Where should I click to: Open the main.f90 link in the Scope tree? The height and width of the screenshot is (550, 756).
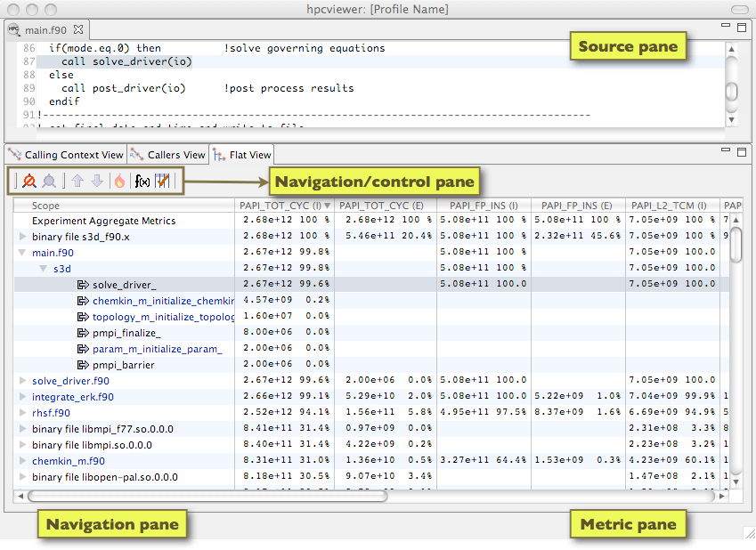pos(53,253)
